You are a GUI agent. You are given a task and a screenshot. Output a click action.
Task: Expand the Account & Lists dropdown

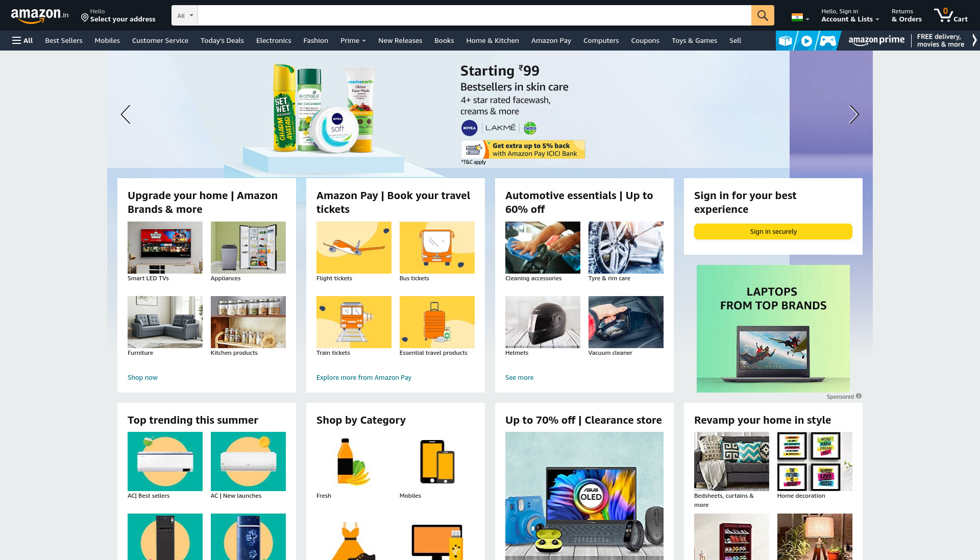pyautogui.click(x=850, y=15)
